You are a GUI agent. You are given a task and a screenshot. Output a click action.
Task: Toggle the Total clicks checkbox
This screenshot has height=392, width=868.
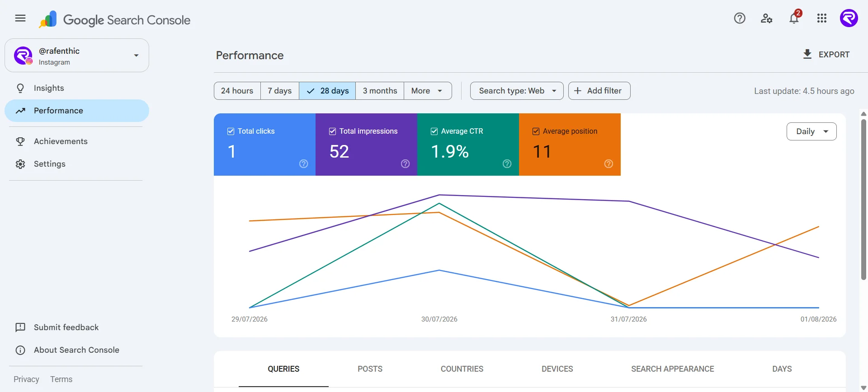(231, 131)
